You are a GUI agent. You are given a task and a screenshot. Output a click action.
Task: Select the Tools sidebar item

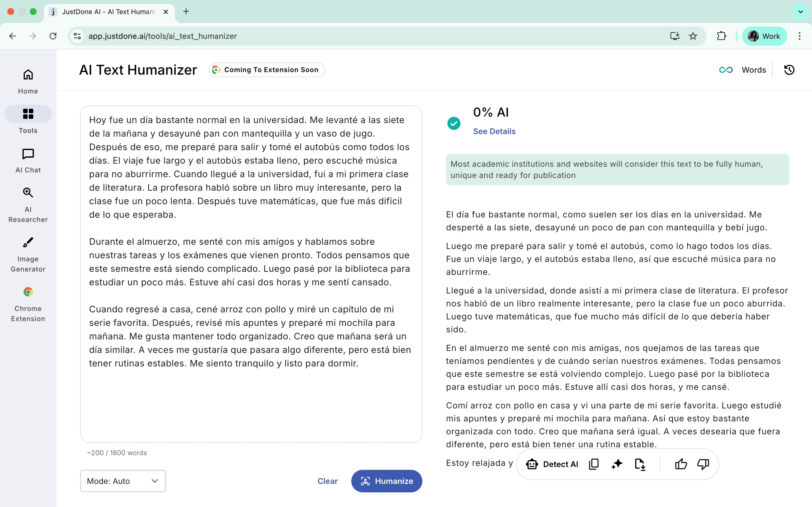[x=28, y=120]
